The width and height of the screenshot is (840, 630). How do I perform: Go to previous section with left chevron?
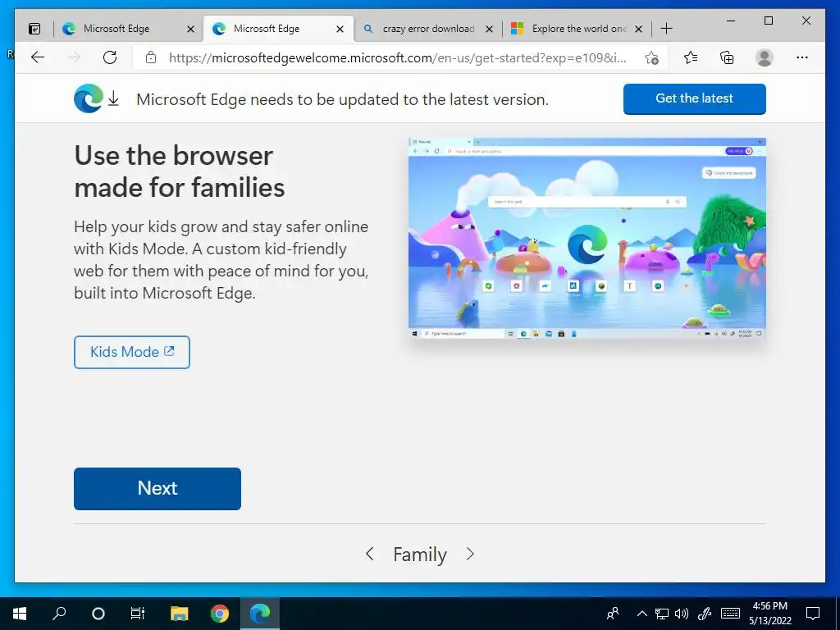(x=370, y=554)
